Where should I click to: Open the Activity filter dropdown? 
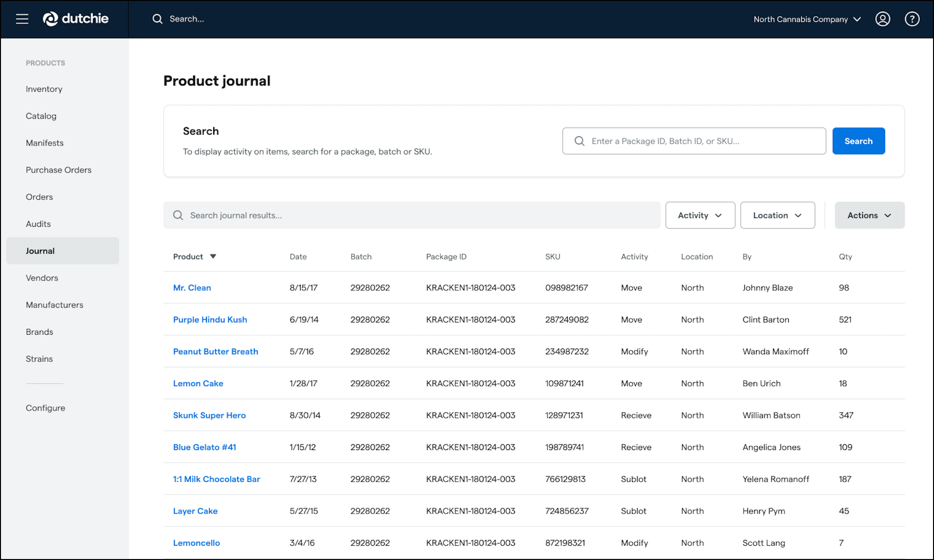coord(700,215)
